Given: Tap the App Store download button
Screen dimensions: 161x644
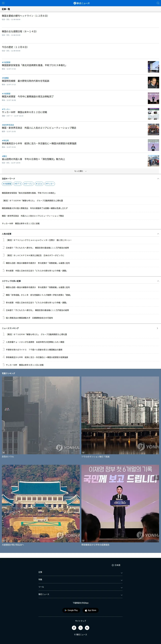Looking at the screenshot, I should pos(90,610).
